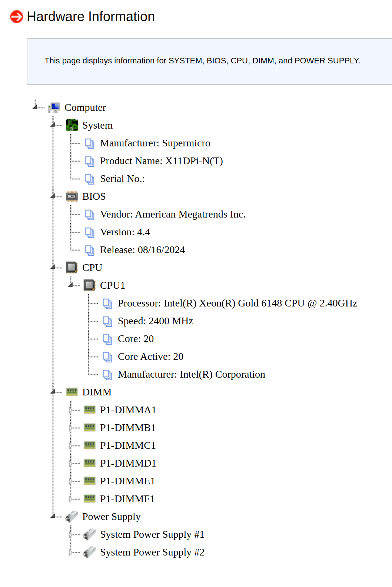Expand System Power Supply #1 node
Image resolution: width=392 pixels, height=587 pixels.
pos(70,534)
